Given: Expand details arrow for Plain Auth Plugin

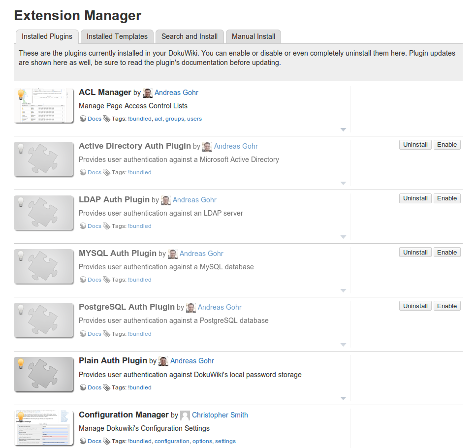Looking at the screenshot, I should pos(343,398).
